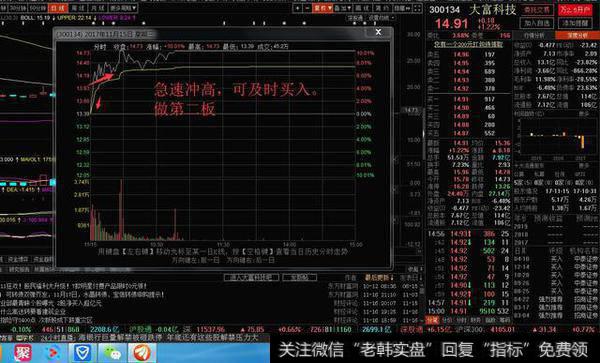Click the index value 11537.96 in status bar
The height and width of the screenshot is (363, 600).
tap(211, 329)
